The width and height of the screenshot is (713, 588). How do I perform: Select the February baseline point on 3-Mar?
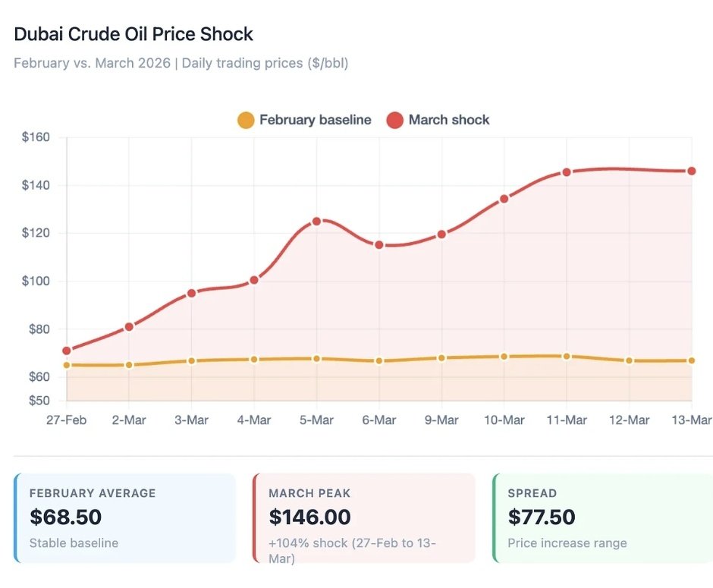pyautogui.click(x=192, y=360)
